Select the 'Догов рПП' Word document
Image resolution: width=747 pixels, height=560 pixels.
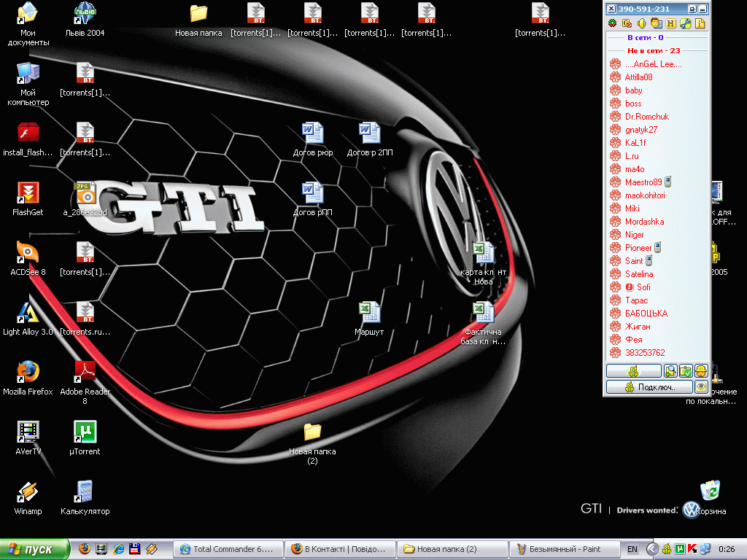(312, 200)
